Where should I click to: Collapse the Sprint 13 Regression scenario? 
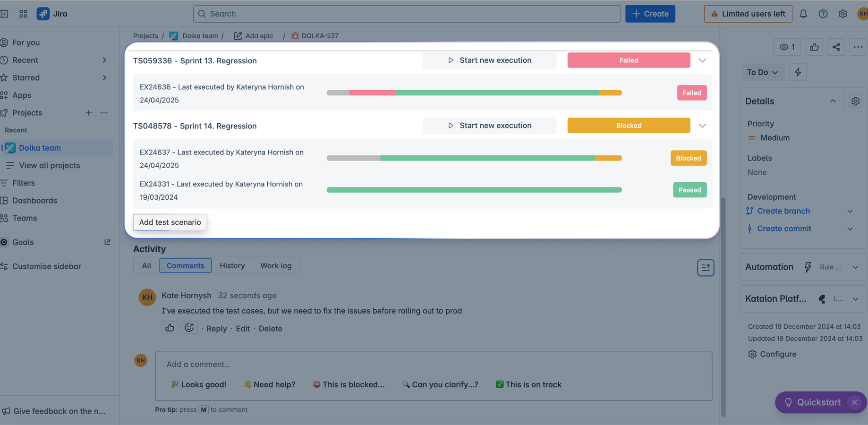702,60
